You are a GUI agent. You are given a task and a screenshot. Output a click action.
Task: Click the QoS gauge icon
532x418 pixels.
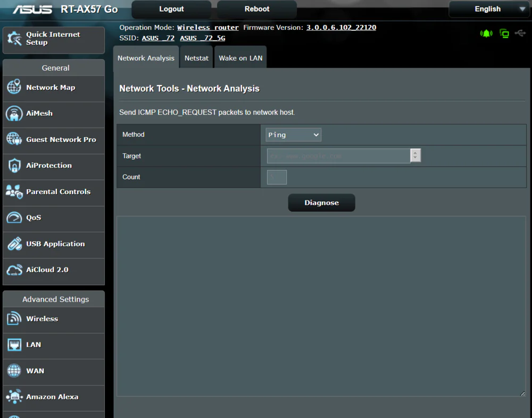coord(14,218)
